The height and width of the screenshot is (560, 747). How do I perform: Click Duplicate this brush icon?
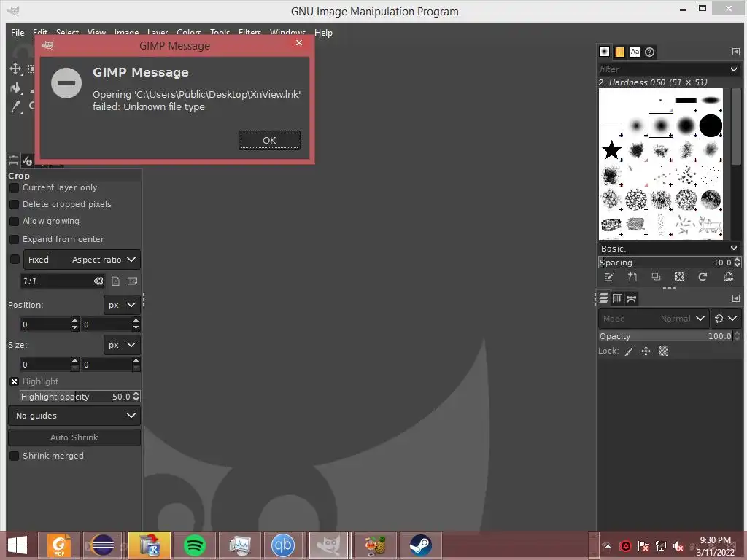pos(656,277)
